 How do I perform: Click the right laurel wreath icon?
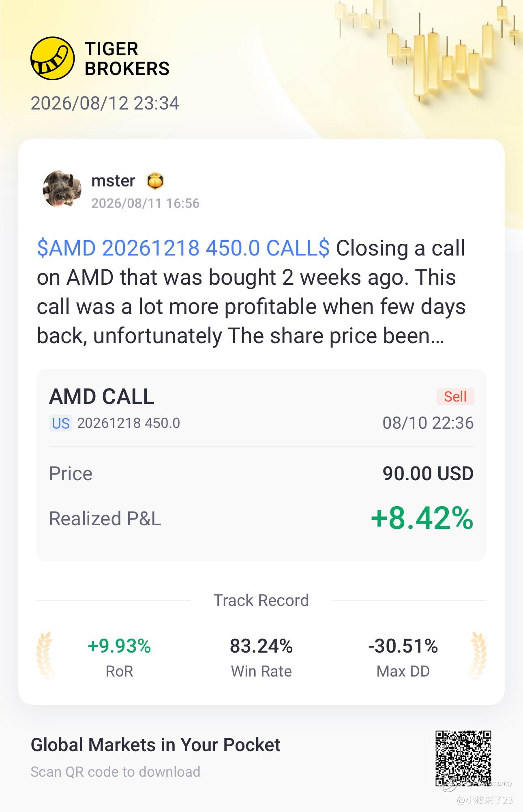tap(478, 655)
